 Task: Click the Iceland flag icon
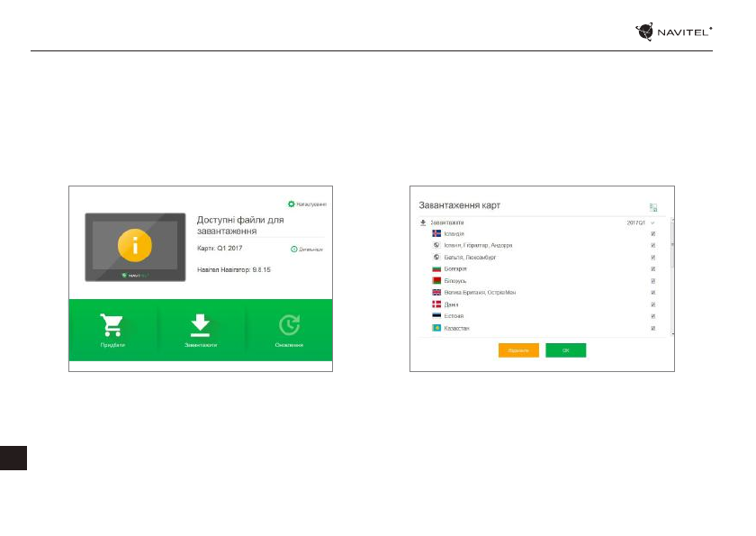436,233
